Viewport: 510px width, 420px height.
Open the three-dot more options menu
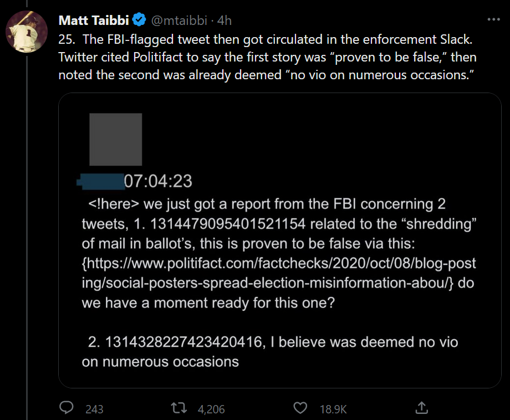point(493,19)
